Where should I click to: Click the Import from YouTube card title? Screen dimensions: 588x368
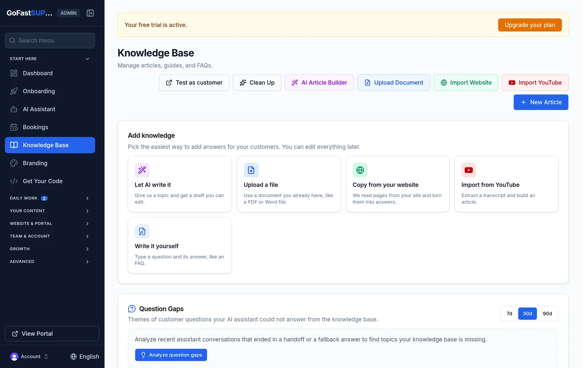pyautogui.click(x=490, y=185)
